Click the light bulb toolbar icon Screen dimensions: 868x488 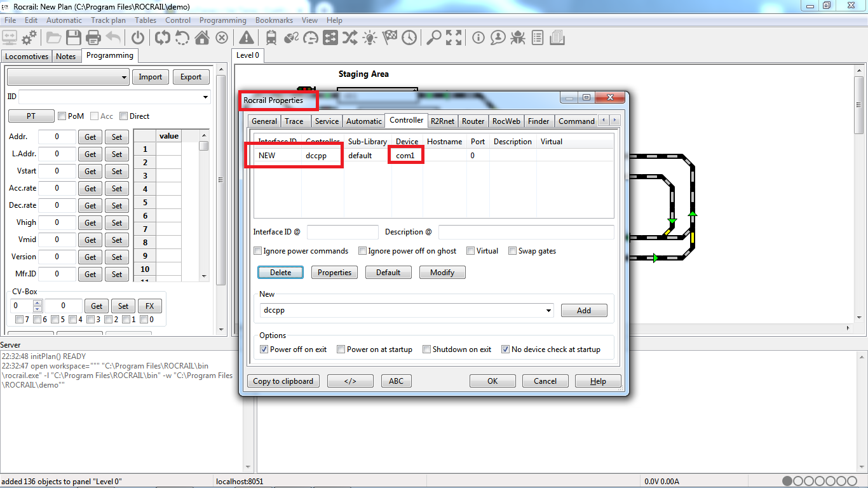point(370,37)
